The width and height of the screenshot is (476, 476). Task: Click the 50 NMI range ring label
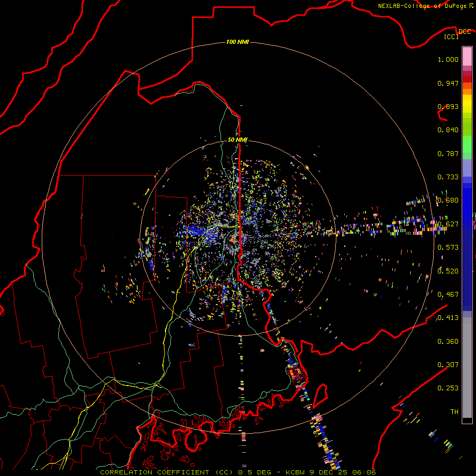[237, 140]
